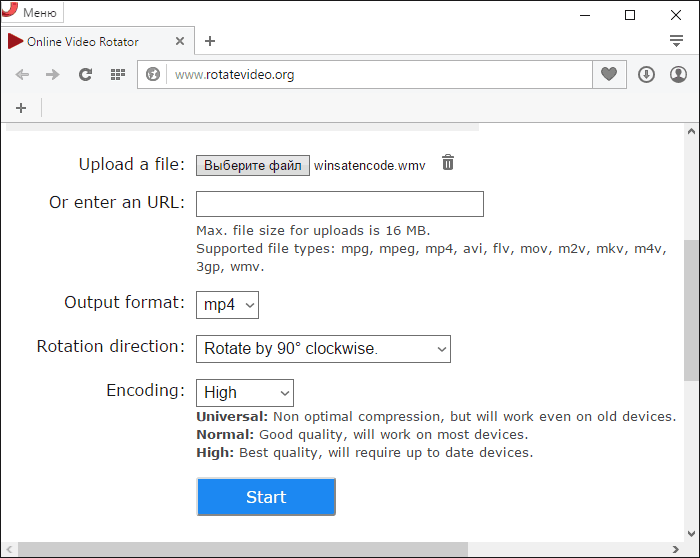Open the downloads icon in the toolbar
This screenshot has height=558, width=700.
pos(646,75)
